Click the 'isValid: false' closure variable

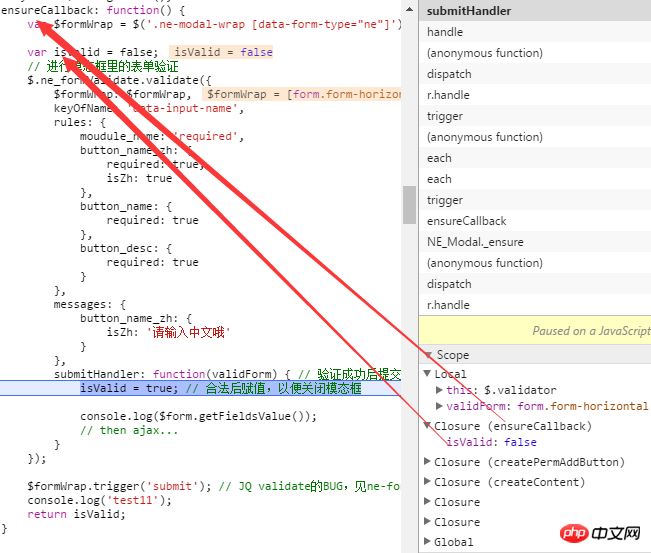pyautogui.click(x=492, y=442)
